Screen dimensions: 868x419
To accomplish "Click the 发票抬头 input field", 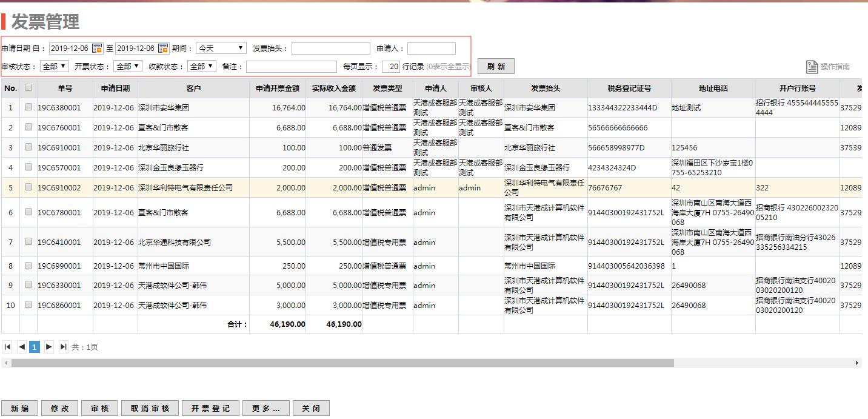I will (330, 49).
